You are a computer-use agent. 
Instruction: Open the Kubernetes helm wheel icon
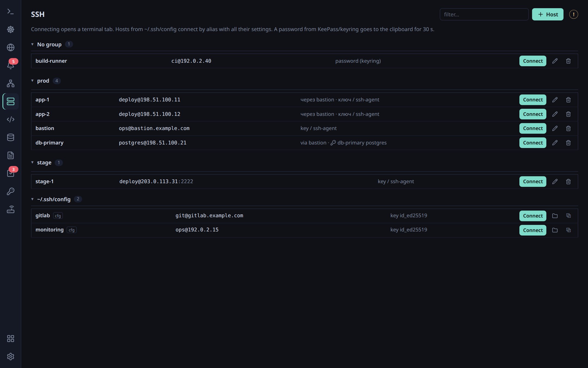pyautogui.click(x=11, y=29)
